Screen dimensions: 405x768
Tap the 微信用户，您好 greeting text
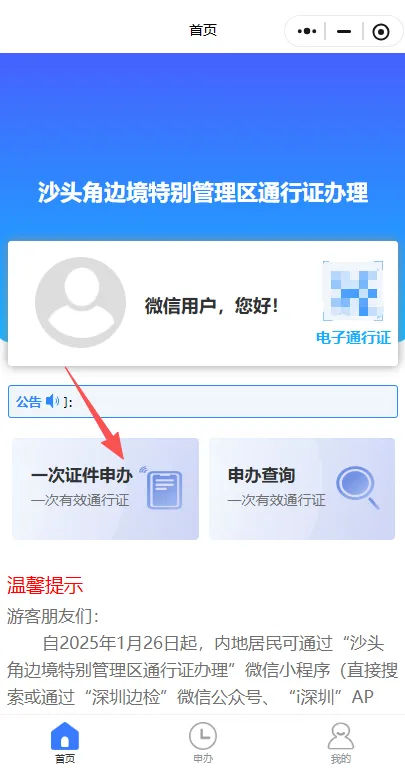(x=212, y=307)
